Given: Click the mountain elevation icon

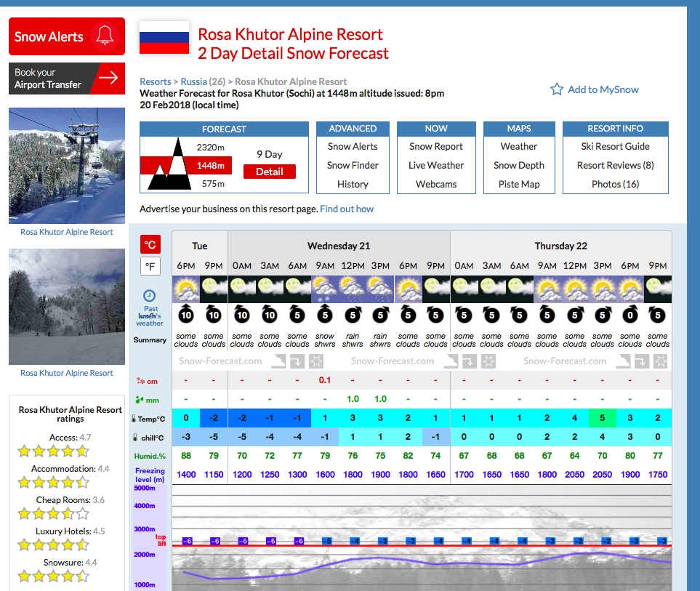Looking at the screenshot, I should pos(169,164).
